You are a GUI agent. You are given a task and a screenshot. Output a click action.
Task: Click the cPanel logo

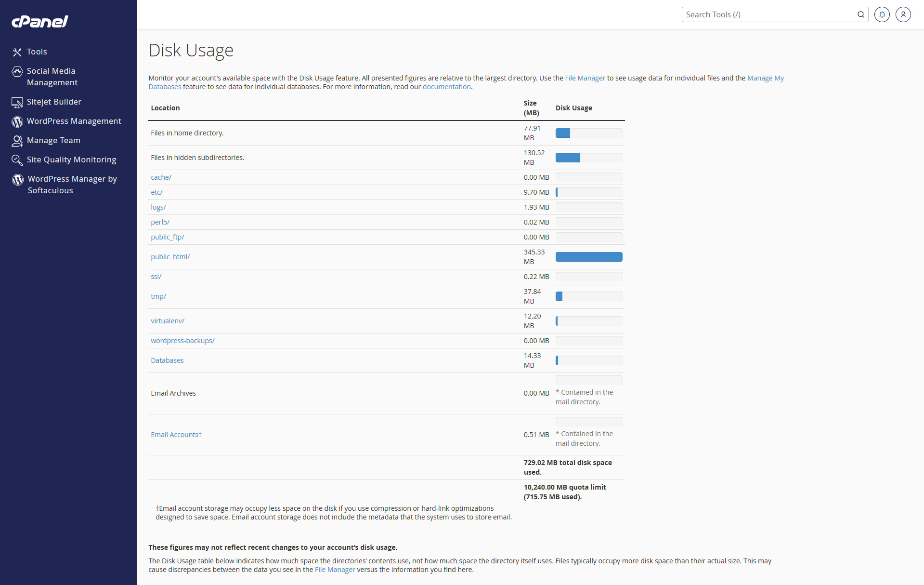click(40, 22)
